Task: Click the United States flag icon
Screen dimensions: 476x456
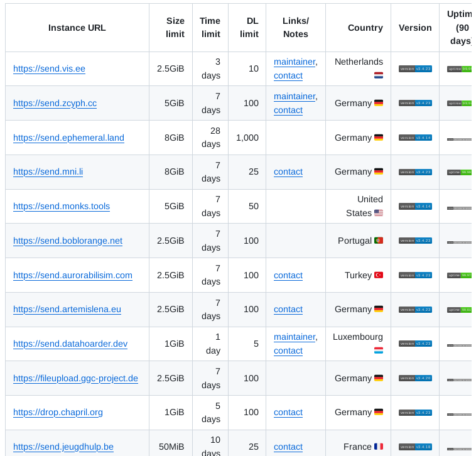Action: tap(379, 213)
